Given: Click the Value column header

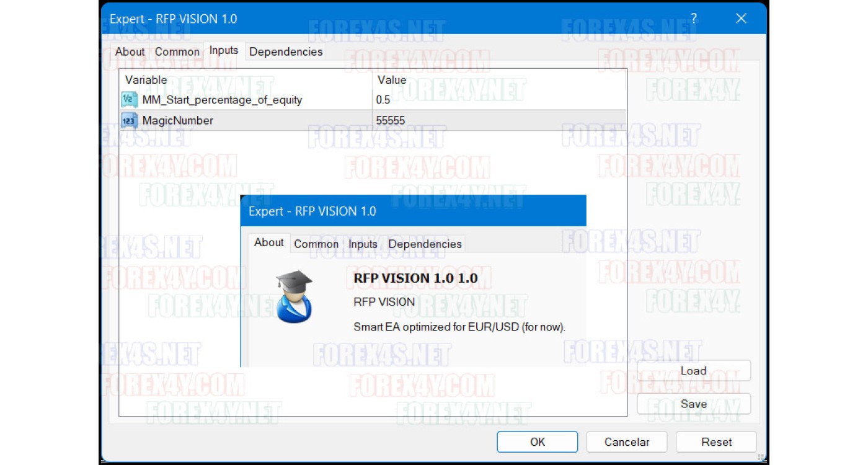Looking at the screenshot, I should 392,80.
